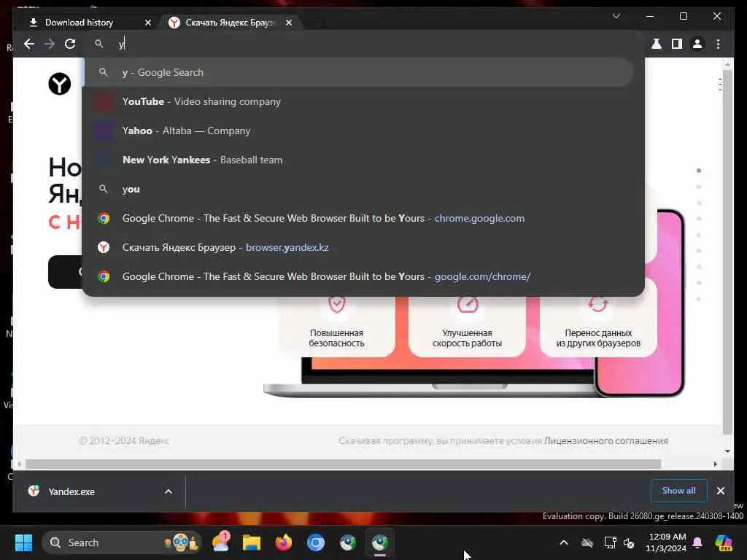
Task: Open the Windows Start menu
Action: coord(23,542)
